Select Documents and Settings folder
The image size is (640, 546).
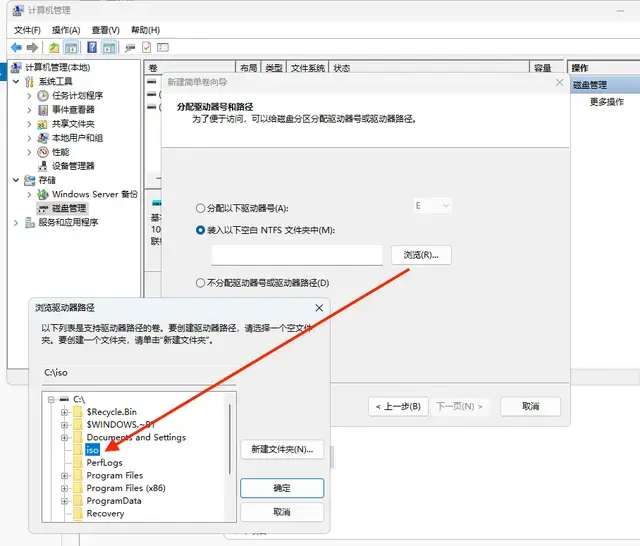pos(136,437)
